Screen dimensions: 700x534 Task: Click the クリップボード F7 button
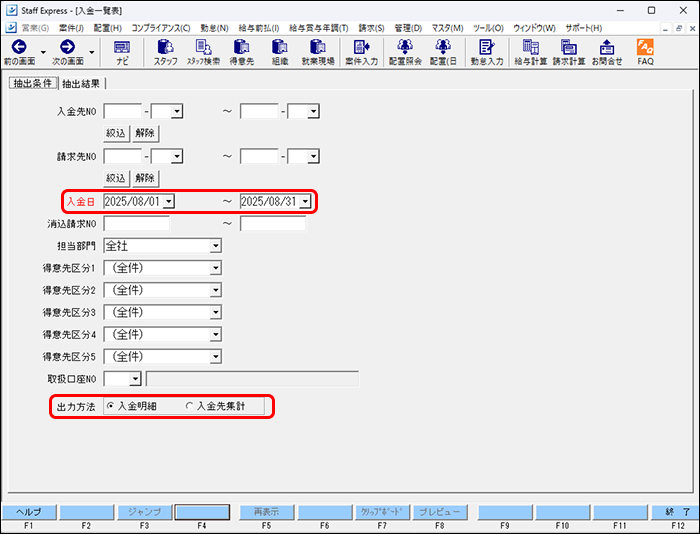(382, 512)
